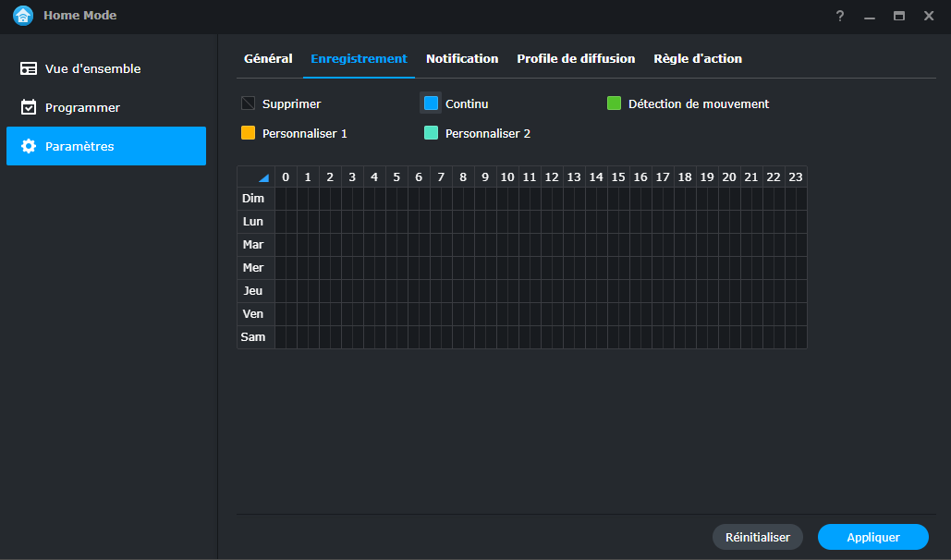Click the select-all triangle in grid corner
Viewport: 951px width, 560px height.
[263, 177]
